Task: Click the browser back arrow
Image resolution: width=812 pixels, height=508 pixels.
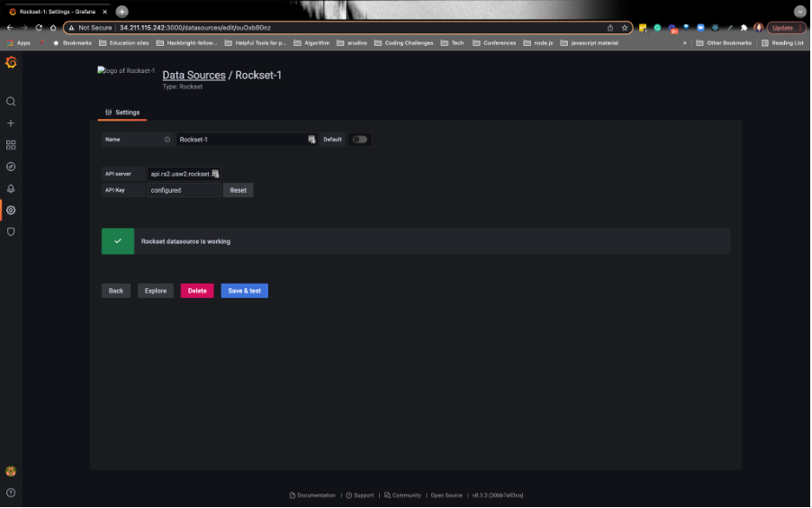Action: pyautogui.click(x=10, y=28)
